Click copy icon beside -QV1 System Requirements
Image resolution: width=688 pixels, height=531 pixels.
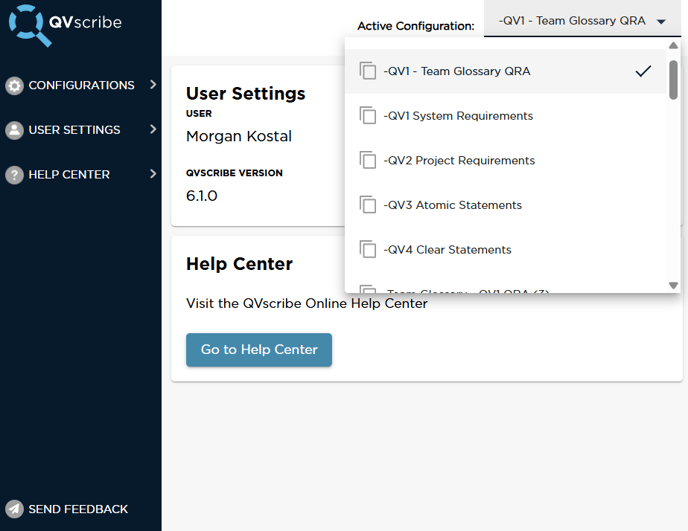[368, 115]
